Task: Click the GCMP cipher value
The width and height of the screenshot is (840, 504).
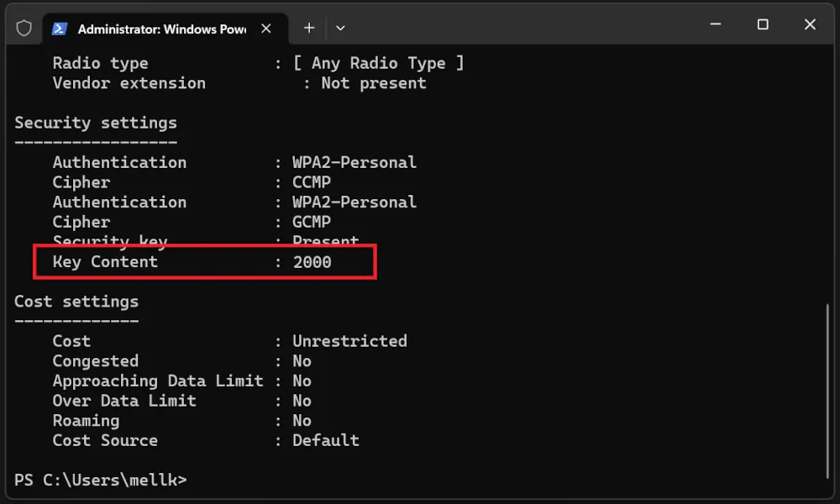Action: click(x=312, y=222)
